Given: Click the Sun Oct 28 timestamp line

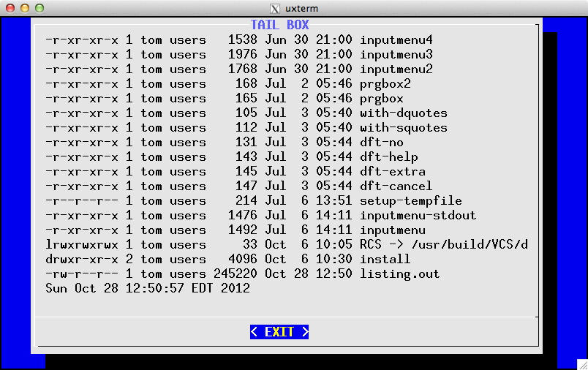Looking at the screenshot, I should point(147,288).
